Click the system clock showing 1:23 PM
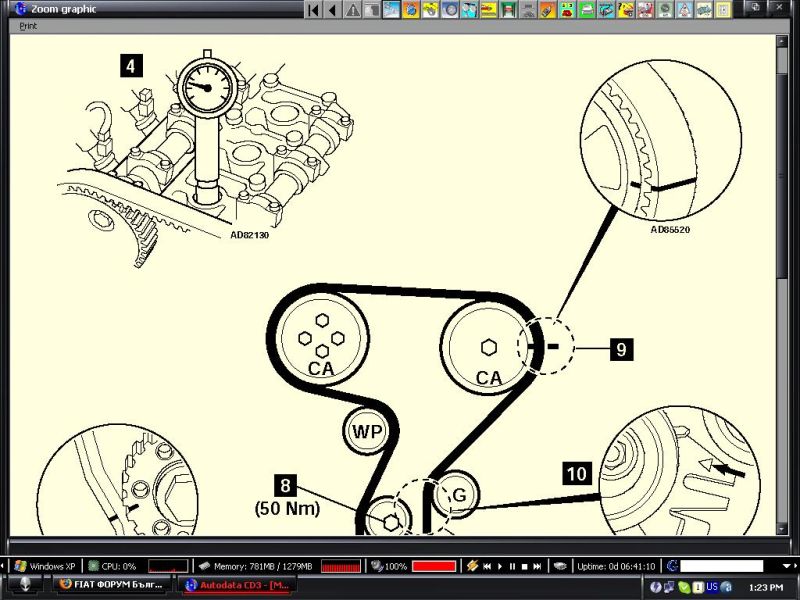Image resolution: width=800 pixels, height=600 pixels. click(767, 586)
